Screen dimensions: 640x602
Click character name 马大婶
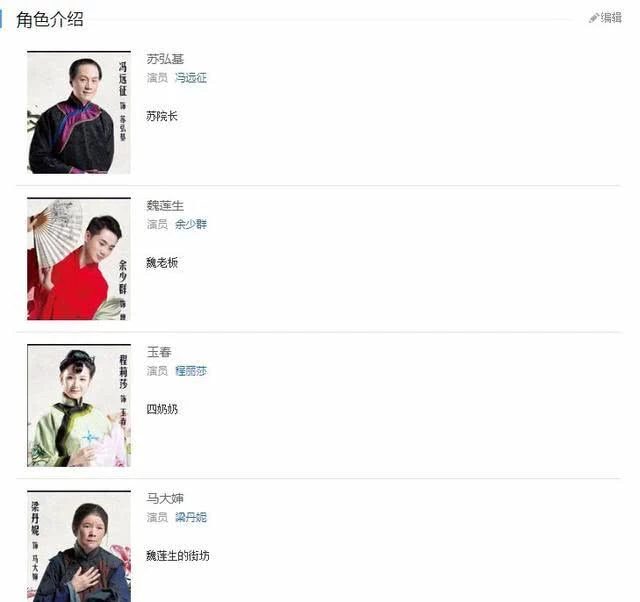click(165, 498)
